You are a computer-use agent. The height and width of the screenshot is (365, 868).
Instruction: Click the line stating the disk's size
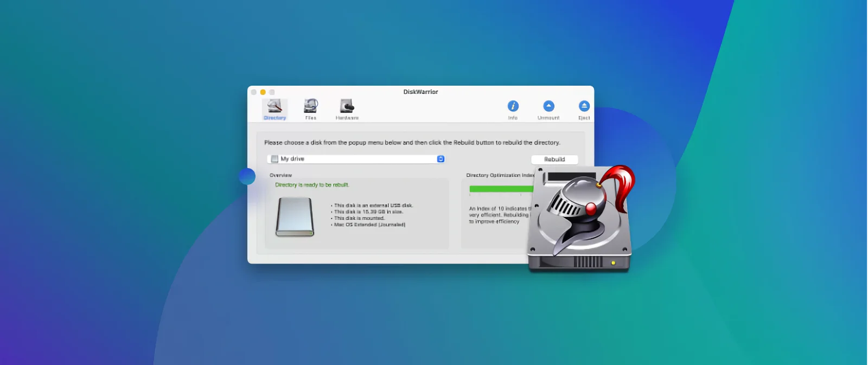tap(368, 212)
